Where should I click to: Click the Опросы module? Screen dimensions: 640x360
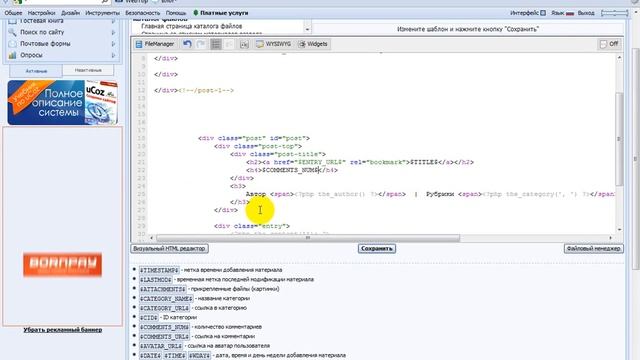pyautogui.click(x=31, y=55)
